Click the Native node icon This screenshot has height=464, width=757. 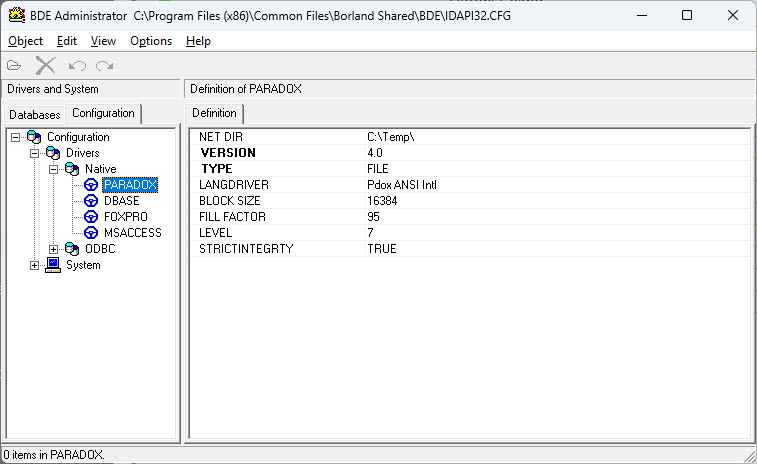(72, 169)
